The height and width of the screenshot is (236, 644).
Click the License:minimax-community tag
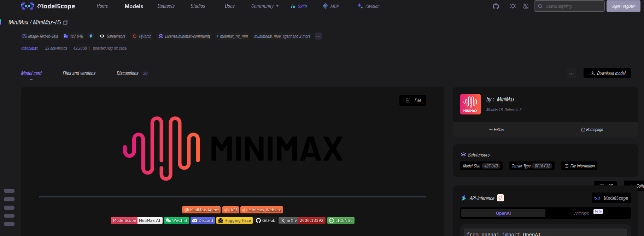(185, 36)
